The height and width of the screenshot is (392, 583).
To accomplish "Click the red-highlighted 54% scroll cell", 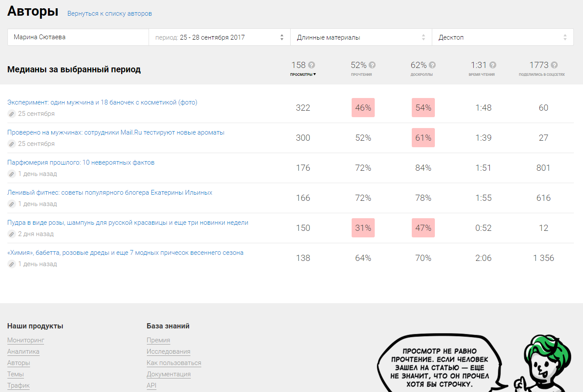I will [x=423, y=108].
